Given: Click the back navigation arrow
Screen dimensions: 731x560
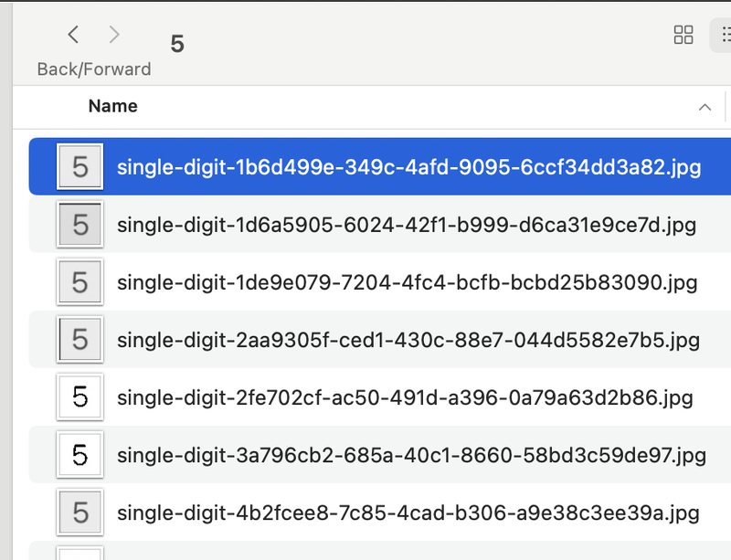Looking at the screenshot, I should (x=73, y=34).
